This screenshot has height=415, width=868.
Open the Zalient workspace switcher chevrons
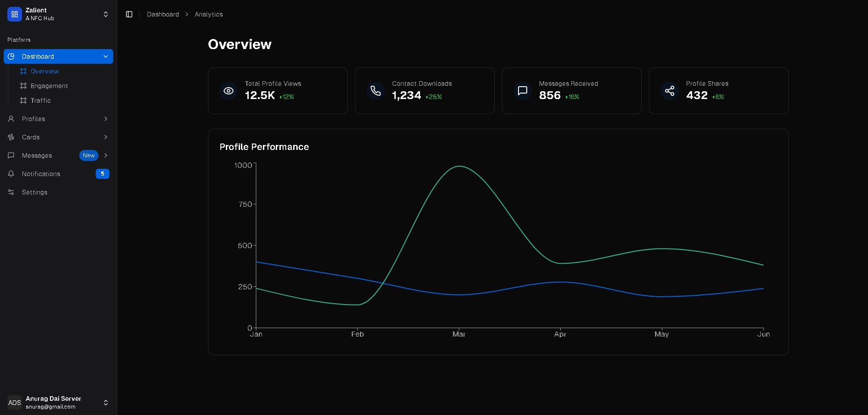[106, 14]
